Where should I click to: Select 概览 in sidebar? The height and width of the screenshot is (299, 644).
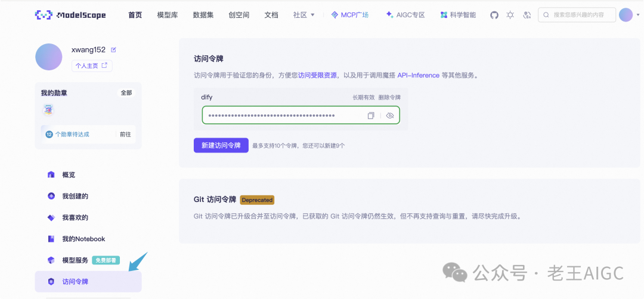coord(88,175)
